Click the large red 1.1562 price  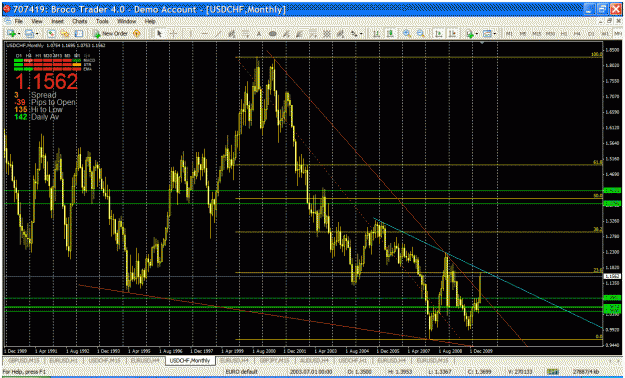46,81
